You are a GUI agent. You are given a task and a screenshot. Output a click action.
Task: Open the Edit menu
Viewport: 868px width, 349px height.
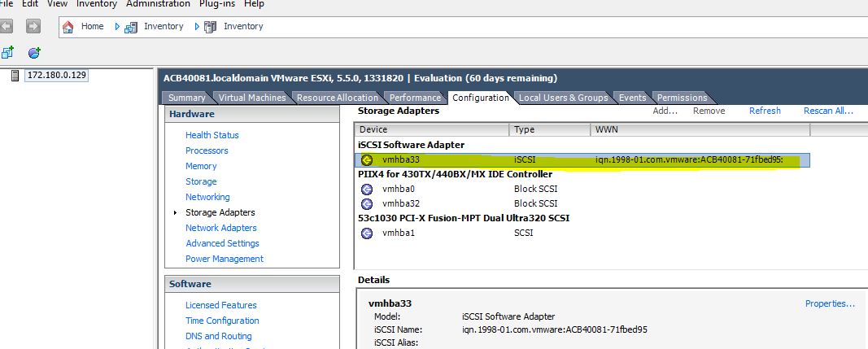[30, 4]
